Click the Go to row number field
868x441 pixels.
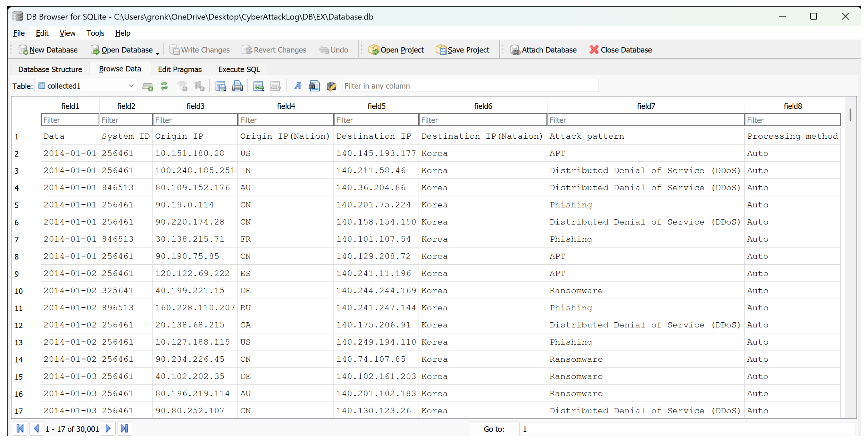687,429
